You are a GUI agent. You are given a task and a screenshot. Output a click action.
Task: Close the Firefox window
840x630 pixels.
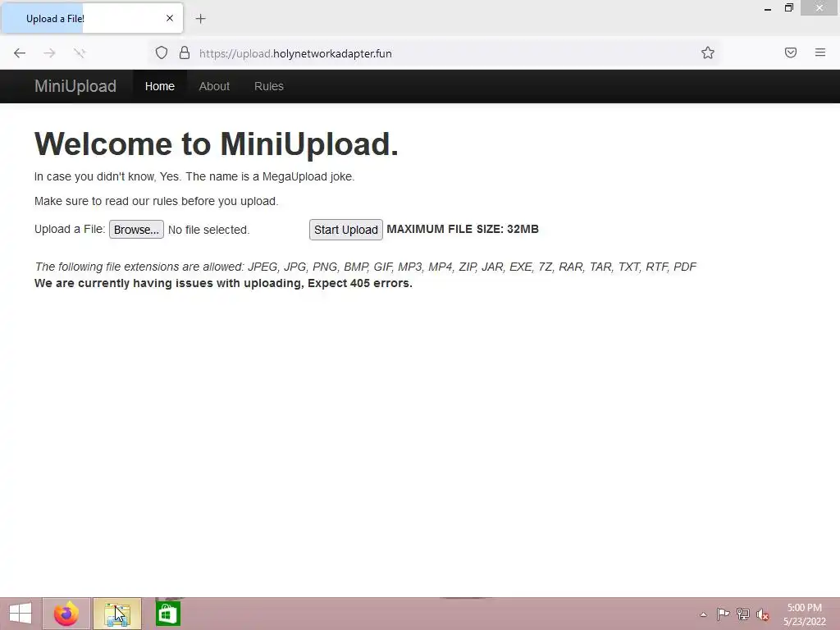click(819, 8)
